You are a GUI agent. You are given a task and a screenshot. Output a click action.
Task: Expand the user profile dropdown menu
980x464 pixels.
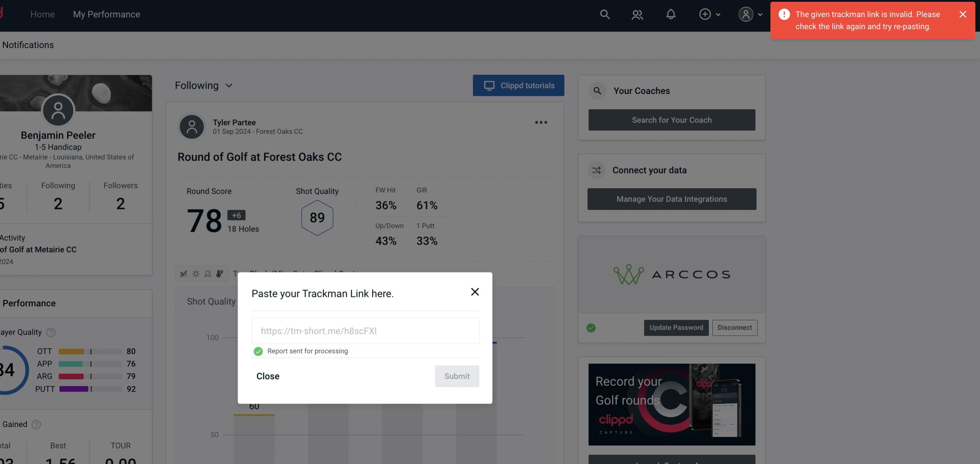750,14
